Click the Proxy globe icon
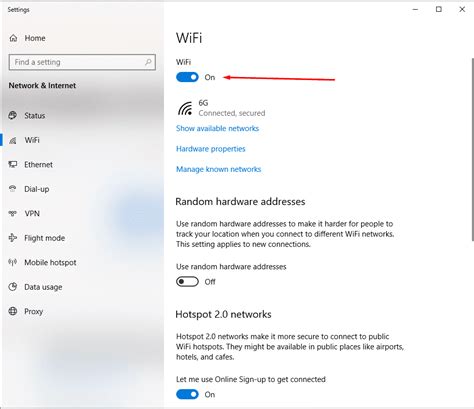This screenshot has width=474, height=409. [13, 311]
